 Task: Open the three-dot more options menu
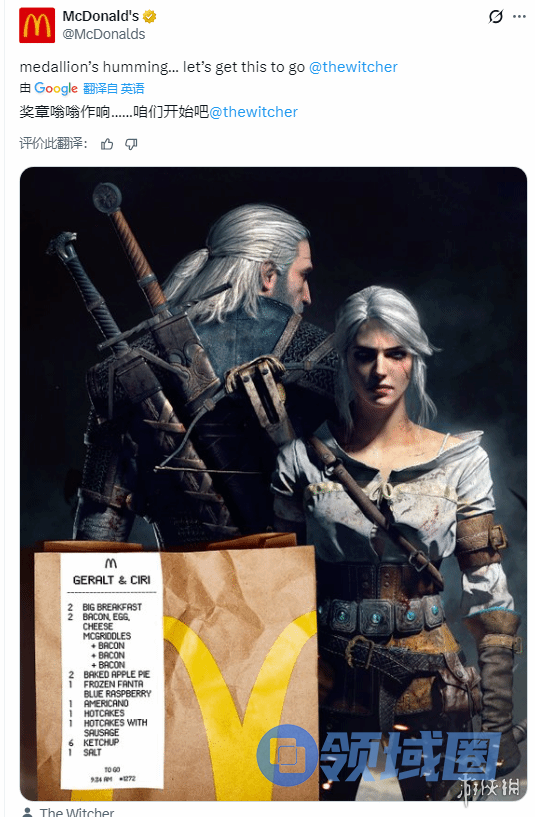tap(519, 17)
